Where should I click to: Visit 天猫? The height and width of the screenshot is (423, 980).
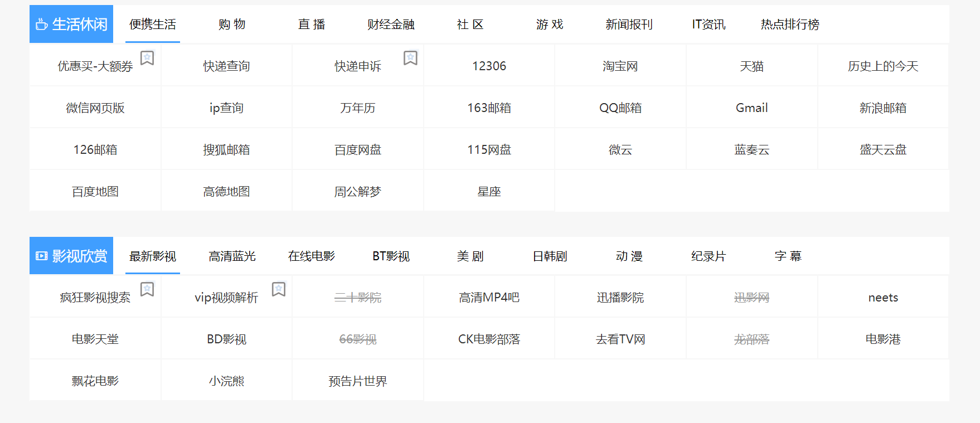click(x=752, y=66)
